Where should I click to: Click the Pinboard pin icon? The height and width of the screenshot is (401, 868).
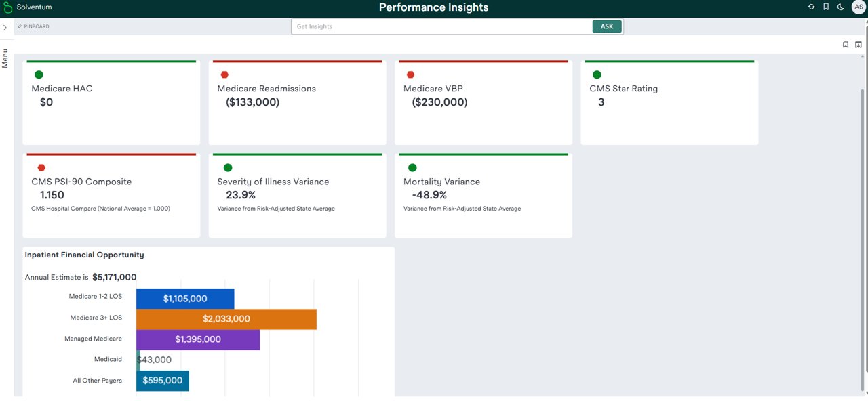click(x=20, y=26)
